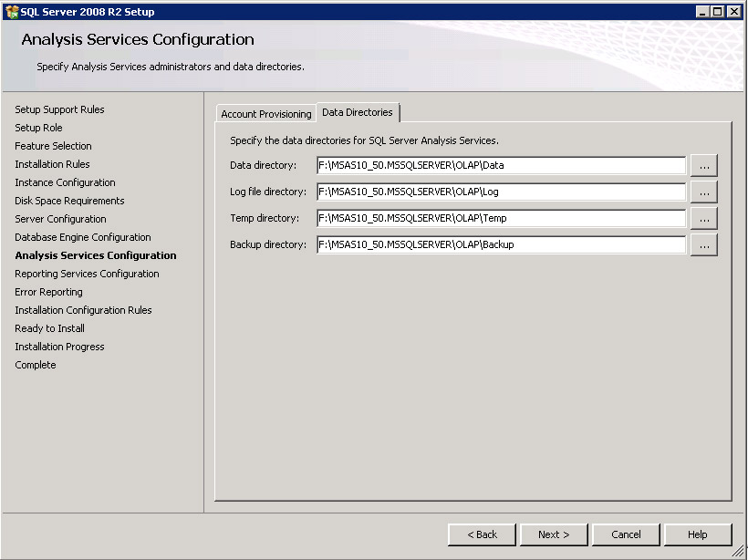Click the Log file directory path field
The image size is (748, 560).
tap(502, 192)
